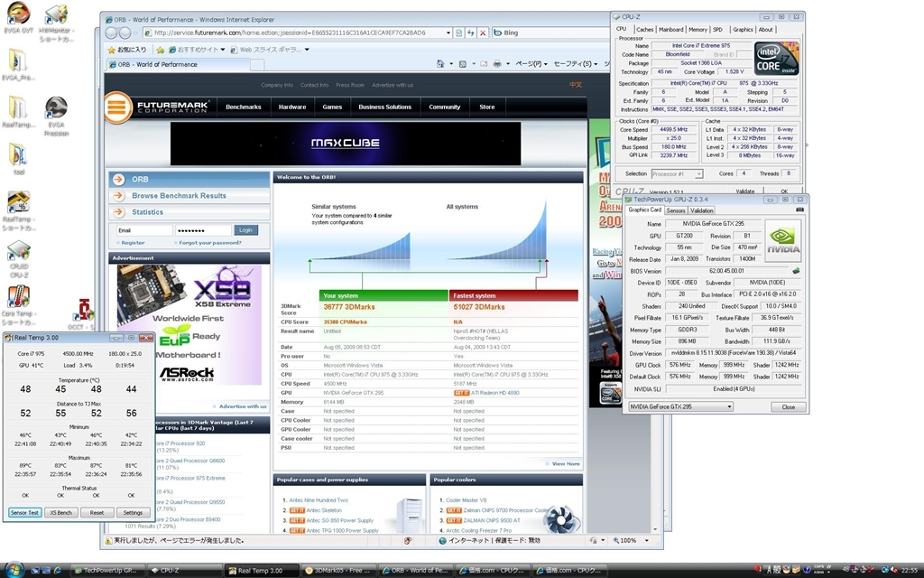
Task: Click the printer icon in IE command bar
Action: pyautogui.click(x=497, y=64)
